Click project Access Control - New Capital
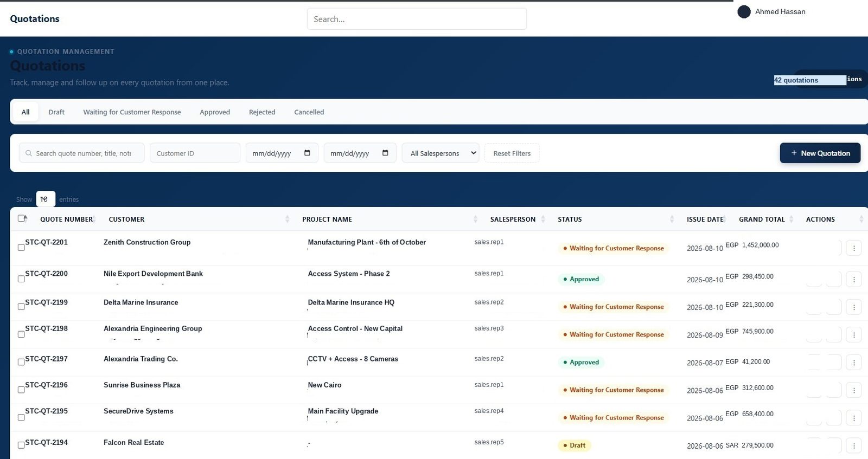 pyautogui.click(x=355, y=328)
